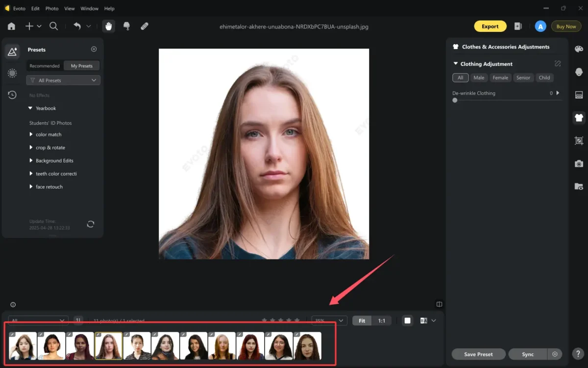Image resolution: width=588 pixels, height=368 pixels.
Task: Open the Edit menu
Action: tap(35, 8)
